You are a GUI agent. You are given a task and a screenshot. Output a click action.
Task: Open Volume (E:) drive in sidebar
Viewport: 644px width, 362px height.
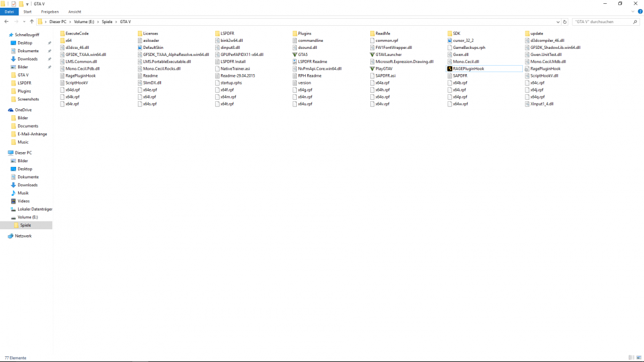tap(28, 217)
